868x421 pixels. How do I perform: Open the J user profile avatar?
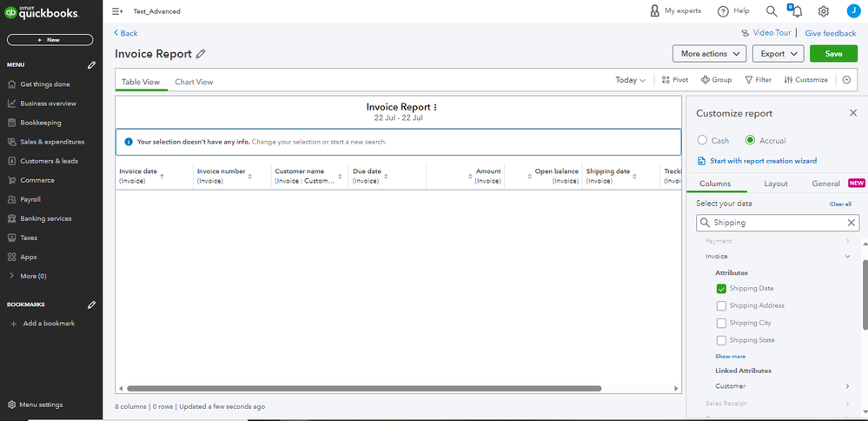click(x=853, y=11)
